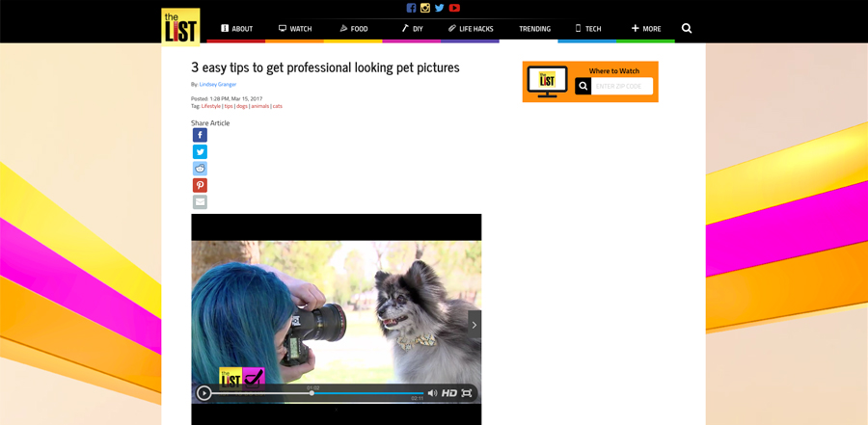Click the 02:11 video duration
This screenshot has height=425, width=868.
click(417, 398)
